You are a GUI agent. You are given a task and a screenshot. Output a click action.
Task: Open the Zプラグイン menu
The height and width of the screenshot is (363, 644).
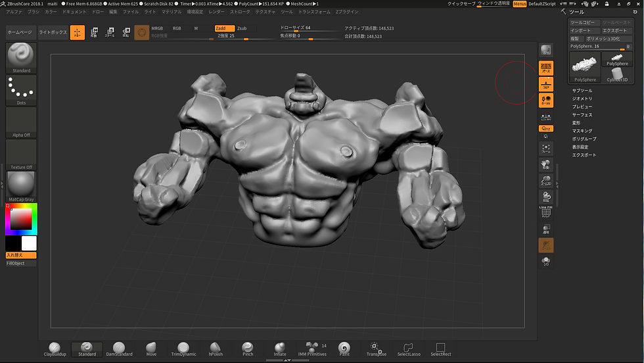click(347, 12)
